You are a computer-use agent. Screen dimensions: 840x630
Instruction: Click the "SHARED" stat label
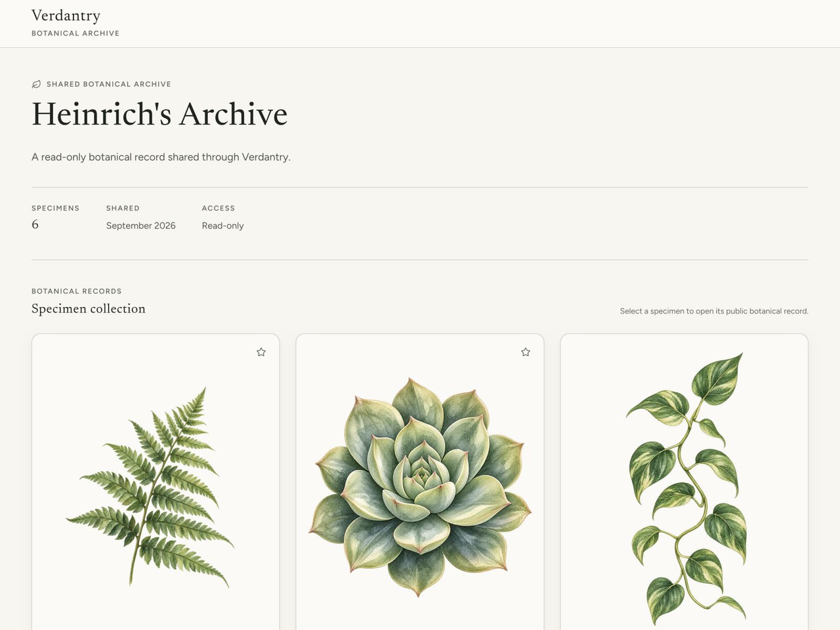123,208
